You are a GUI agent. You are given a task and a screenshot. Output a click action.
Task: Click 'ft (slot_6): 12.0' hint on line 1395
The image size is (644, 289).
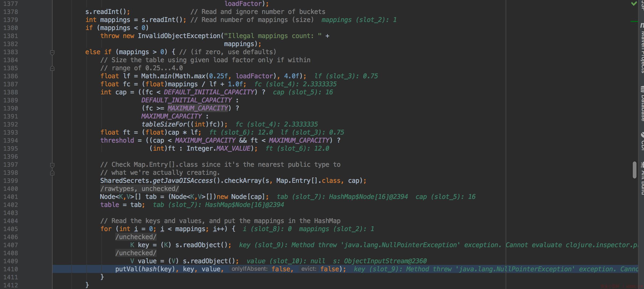tap(297, 149)
